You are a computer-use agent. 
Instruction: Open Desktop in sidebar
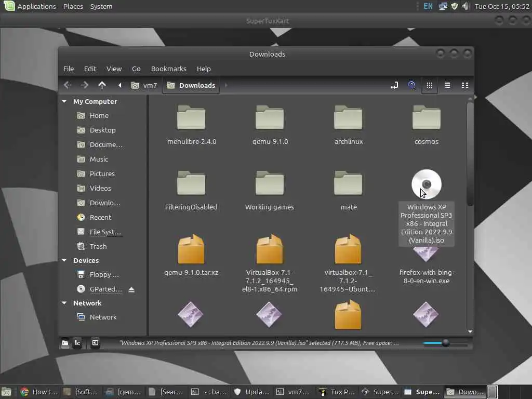103,130
